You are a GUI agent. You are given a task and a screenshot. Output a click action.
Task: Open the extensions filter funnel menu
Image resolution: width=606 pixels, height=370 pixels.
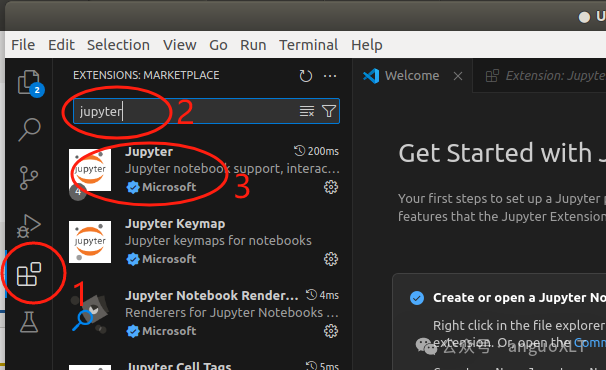[x=329, y=111]
